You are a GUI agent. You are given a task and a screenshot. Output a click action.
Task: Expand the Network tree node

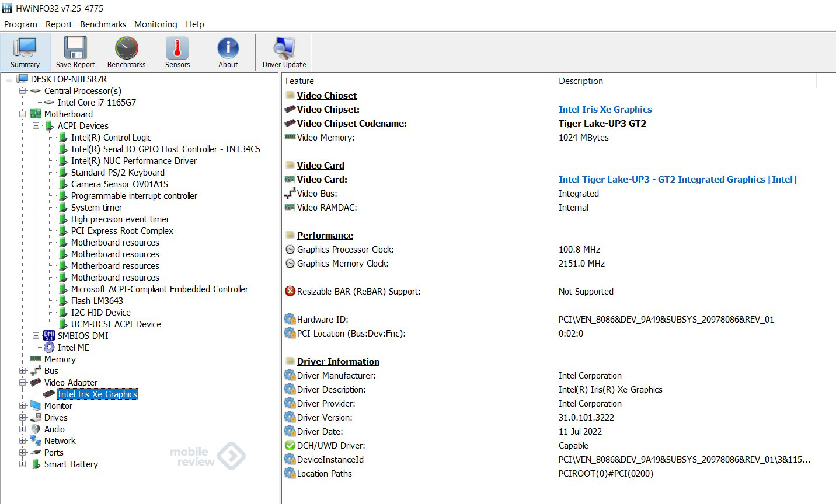(23, 440)
